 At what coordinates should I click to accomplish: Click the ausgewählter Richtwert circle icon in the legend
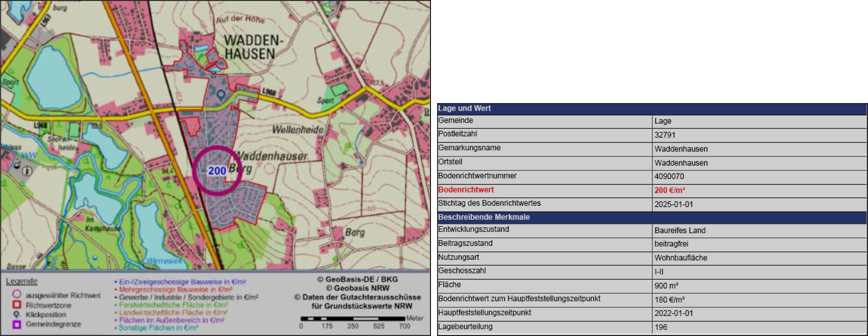coord(17,295)
